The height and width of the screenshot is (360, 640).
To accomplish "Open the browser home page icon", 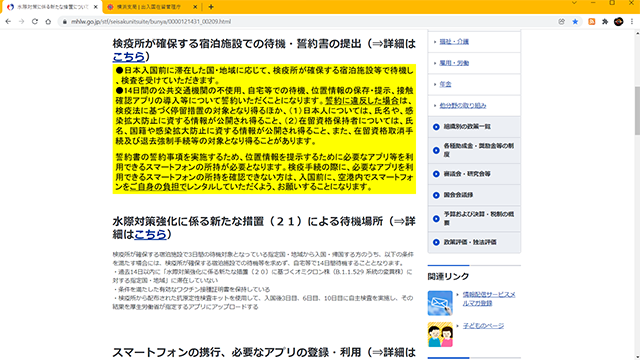I will [48, 22].
